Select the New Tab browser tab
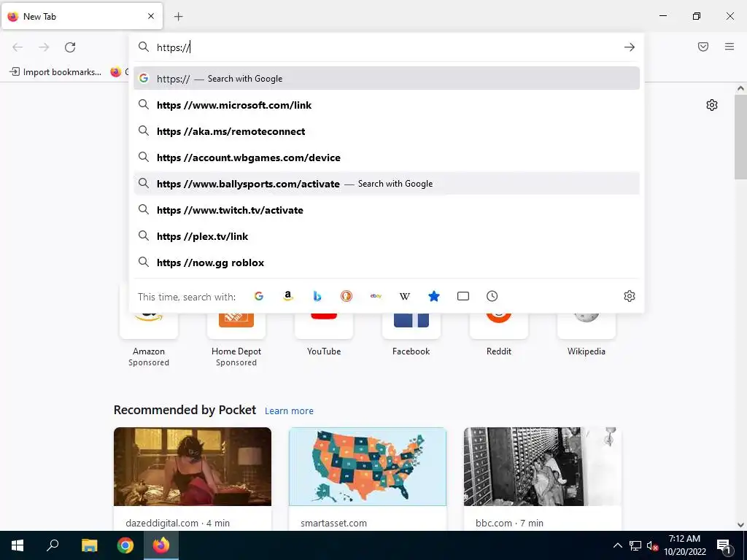 pos(82,17)
